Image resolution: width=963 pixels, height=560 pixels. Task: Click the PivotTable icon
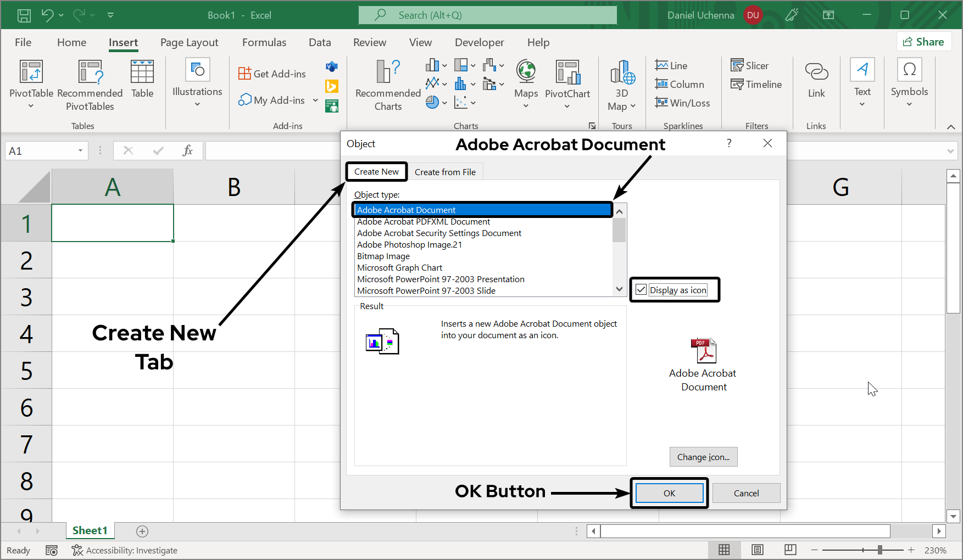tap(31, 72)
